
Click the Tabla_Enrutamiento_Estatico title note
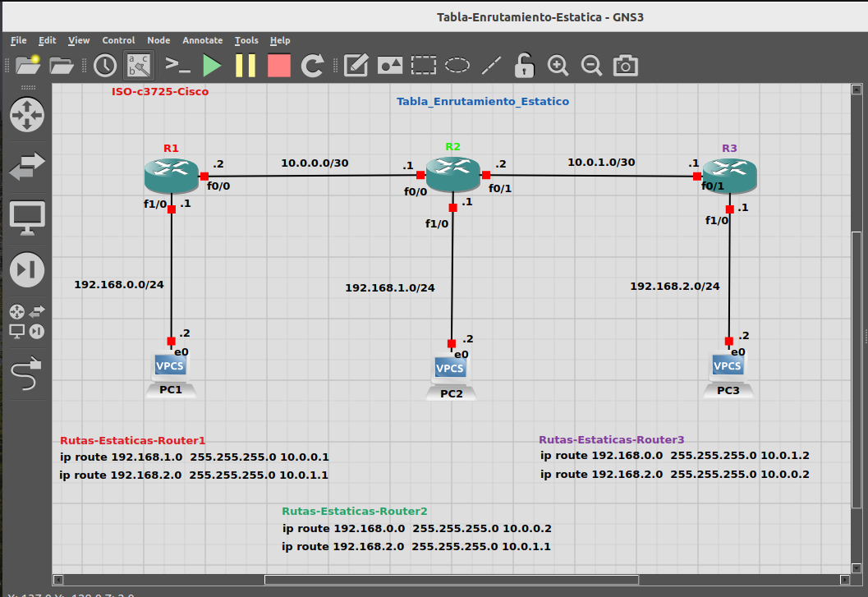tap(483, 101)
